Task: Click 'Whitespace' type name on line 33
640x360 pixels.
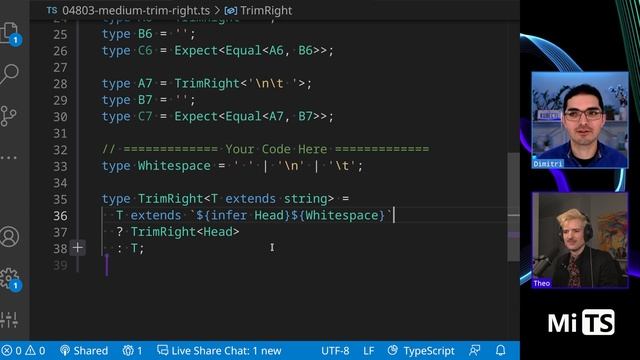Action: click(x=174, y=166)
